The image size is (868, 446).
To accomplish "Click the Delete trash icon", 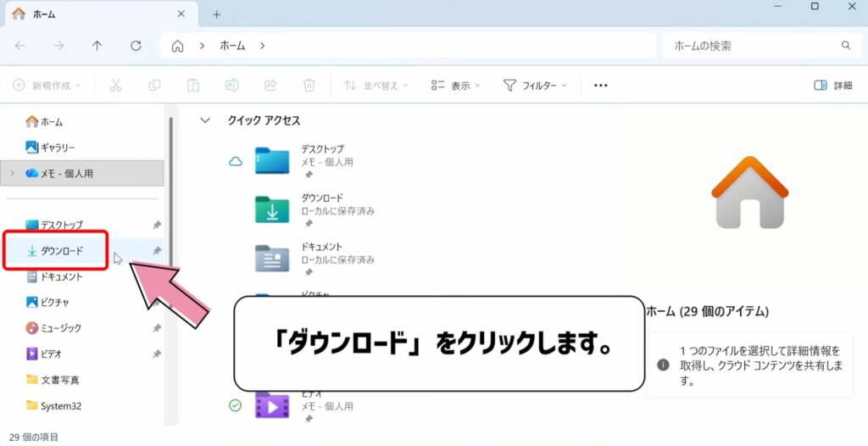I will (309, 86).
